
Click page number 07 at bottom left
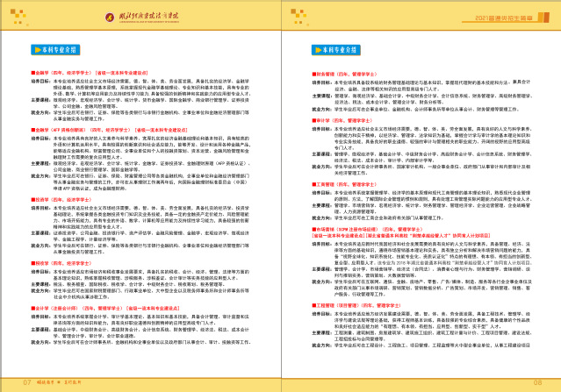[x=25, y=382]
